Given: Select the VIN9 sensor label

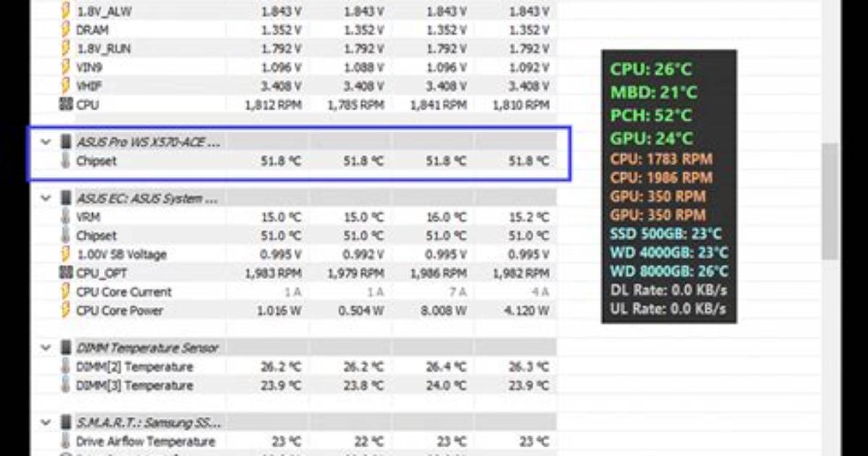Looking at the screenshot, I should pos(89,68).
